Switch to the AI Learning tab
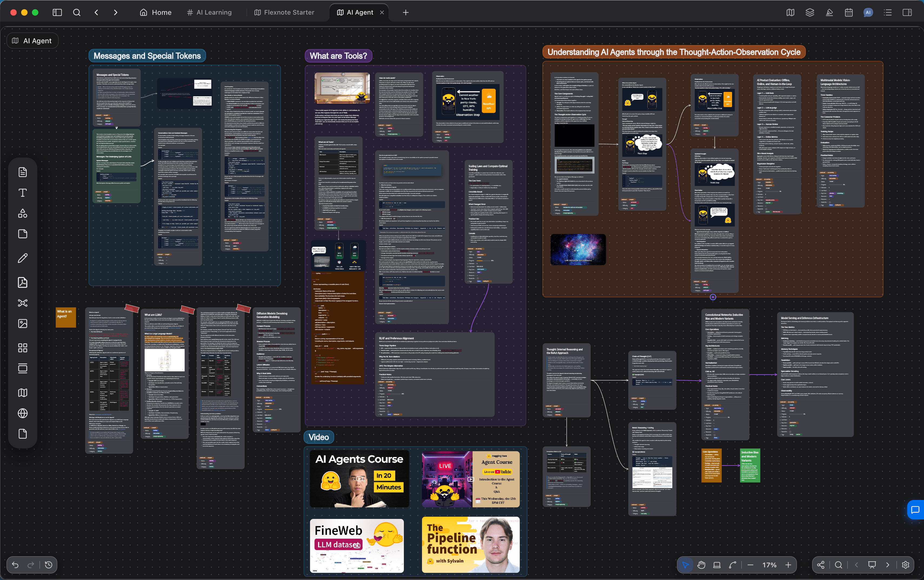The width and height of the screenshot is (924, 580). click(210, 12)
